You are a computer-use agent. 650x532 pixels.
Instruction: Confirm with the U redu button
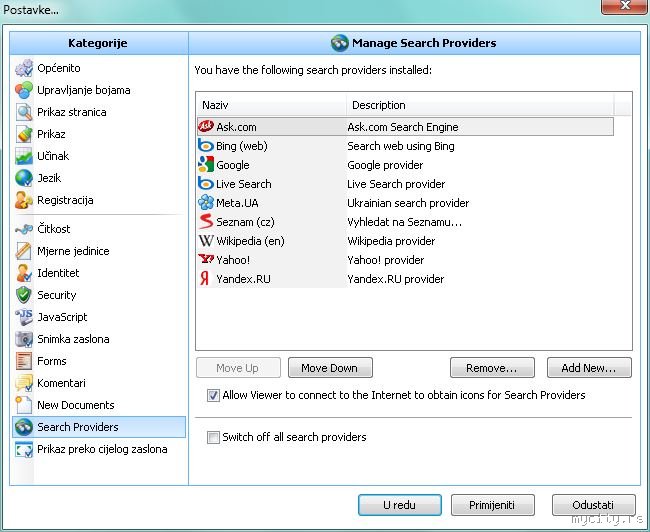pos(400,505)
